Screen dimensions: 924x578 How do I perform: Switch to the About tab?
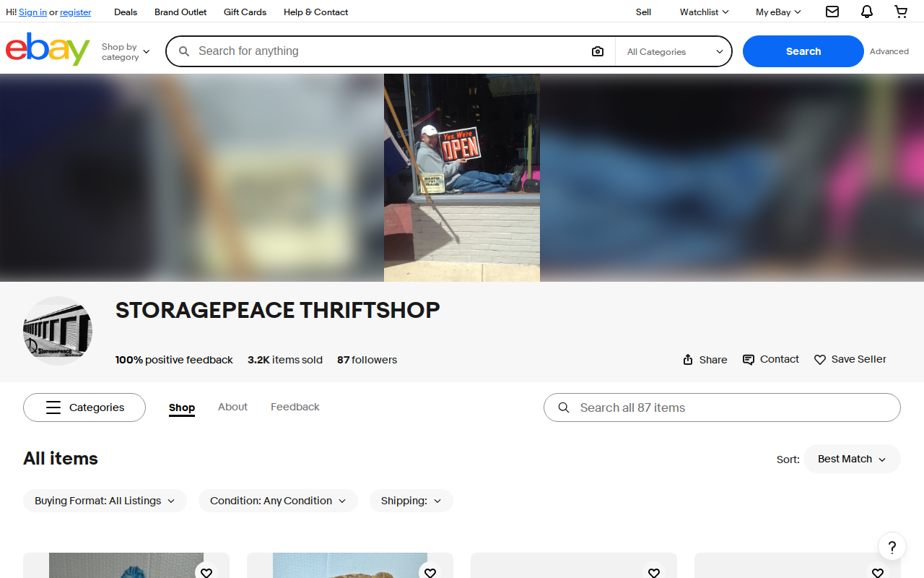[x=232, y=407]
